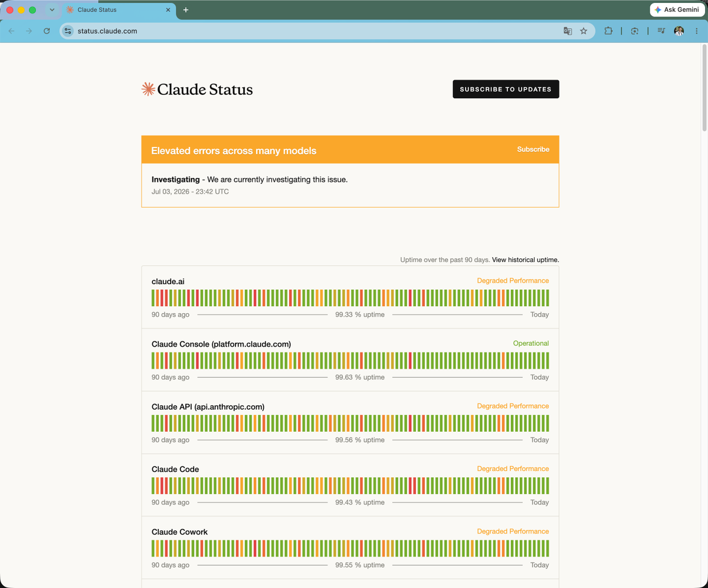Screen dimensions: 708x588
Task: Expand the tab search dropdown arrow
Action: coord(52,10)
